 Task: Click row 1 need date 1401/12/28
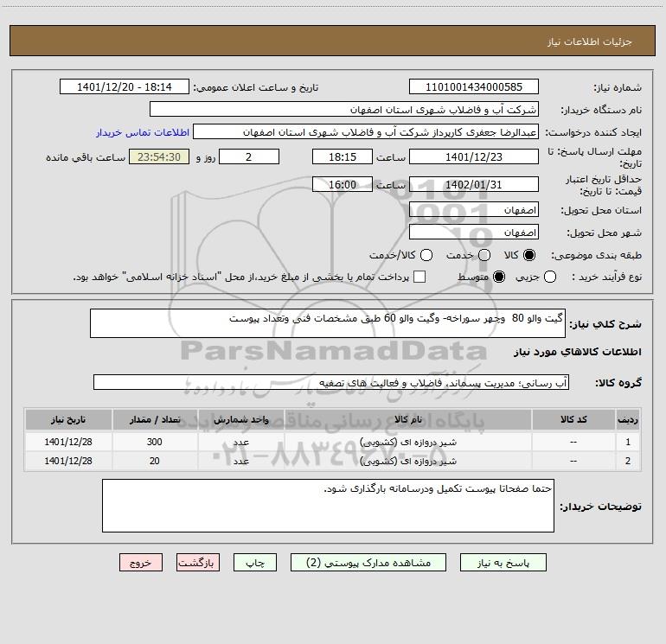coord(68,442)
